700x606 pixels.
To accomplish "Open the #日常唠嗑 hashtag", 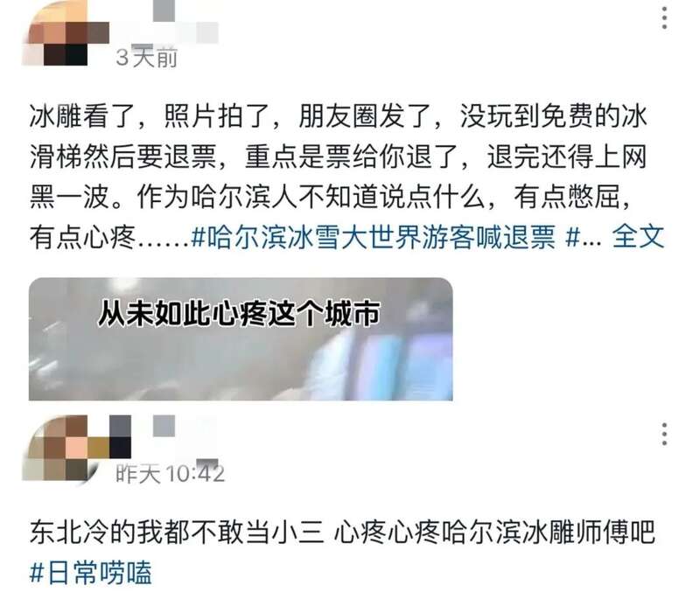I will [x=91, y=573].
